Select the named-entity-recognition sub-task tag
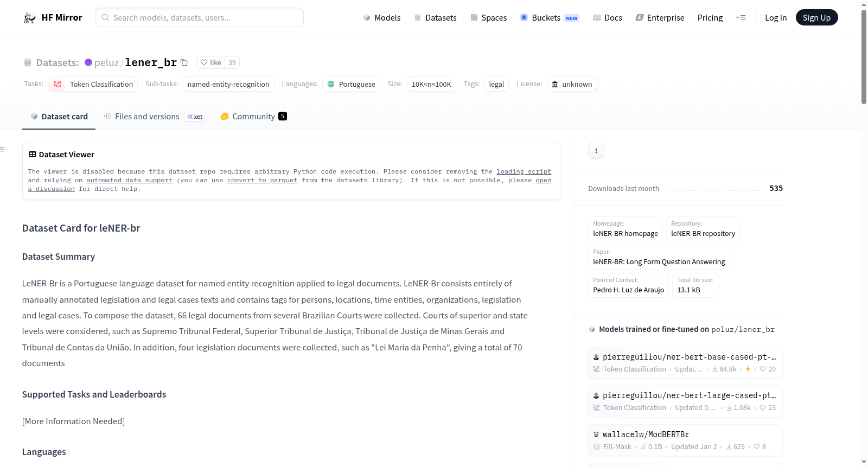 pos(228,84)
